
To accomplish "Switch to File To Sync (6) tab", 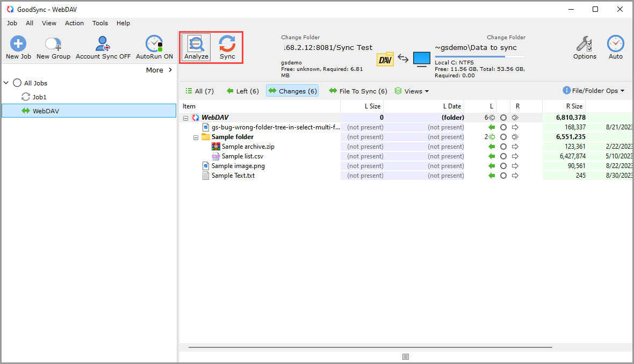I will 358,91.
